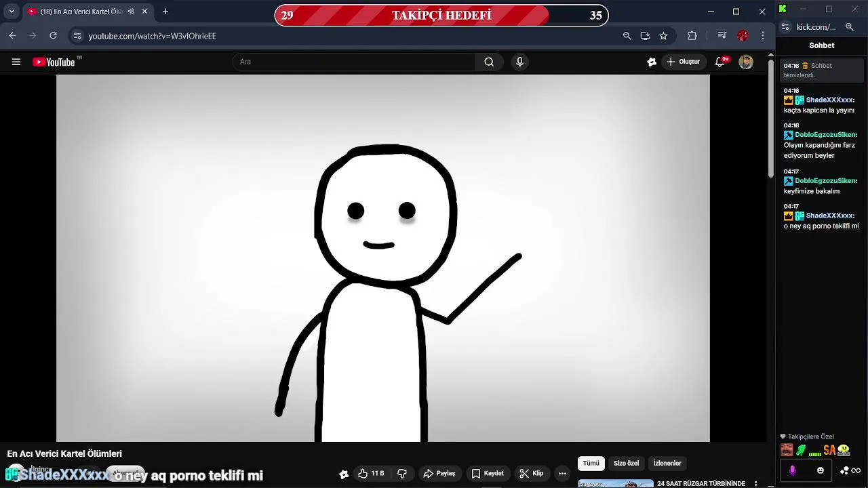
Task: Click the Takipçi Hedefi progress bar
Action: [441, 15]
